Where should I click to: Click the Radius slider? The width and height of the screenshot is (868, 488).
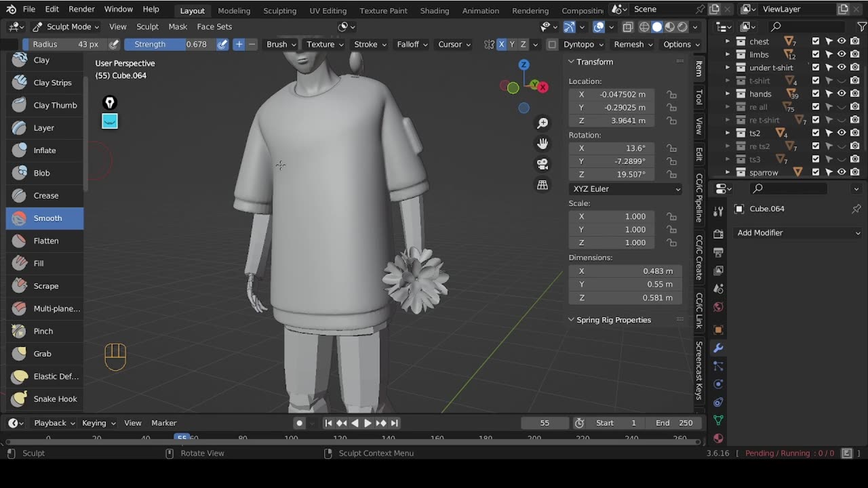pos(64,44)
